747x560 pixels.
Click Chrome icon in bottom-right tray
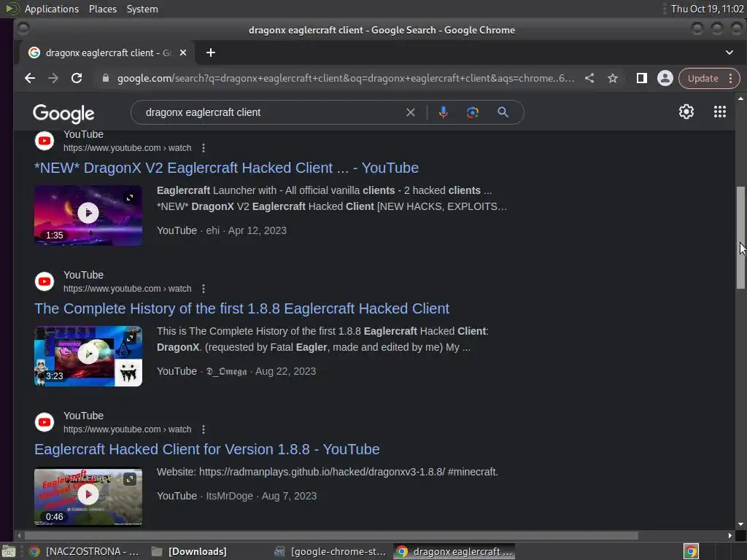(x=691, y=551)
